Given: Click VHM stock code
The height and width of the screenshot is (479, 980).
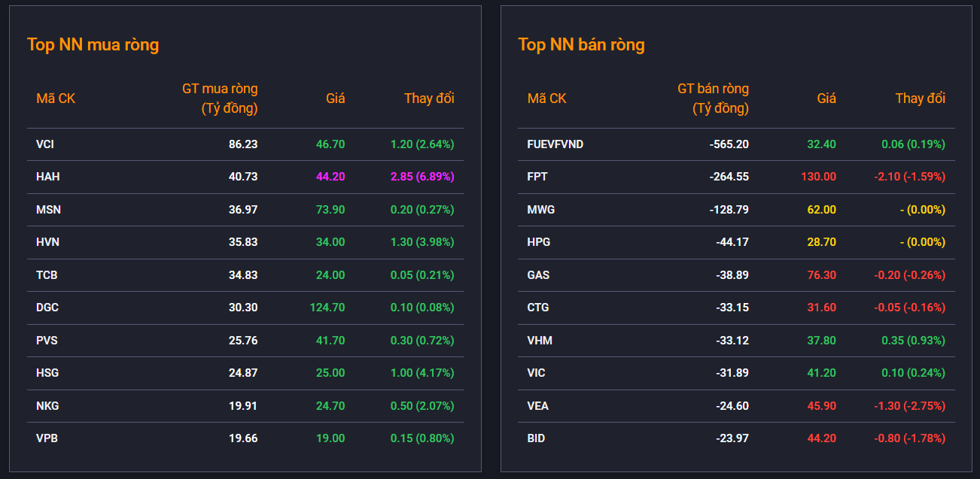Looking at the screenshot, I should pos(540,341).
